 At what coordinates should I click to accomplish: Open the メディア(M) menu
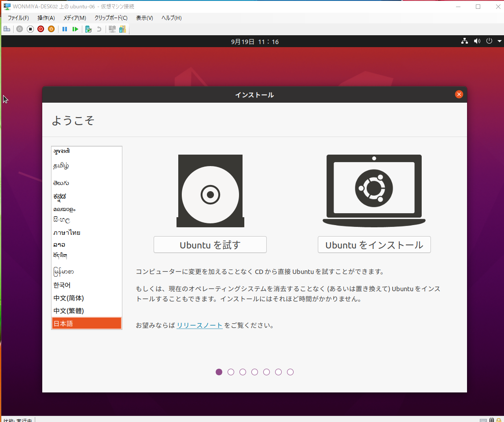point(74,18)
